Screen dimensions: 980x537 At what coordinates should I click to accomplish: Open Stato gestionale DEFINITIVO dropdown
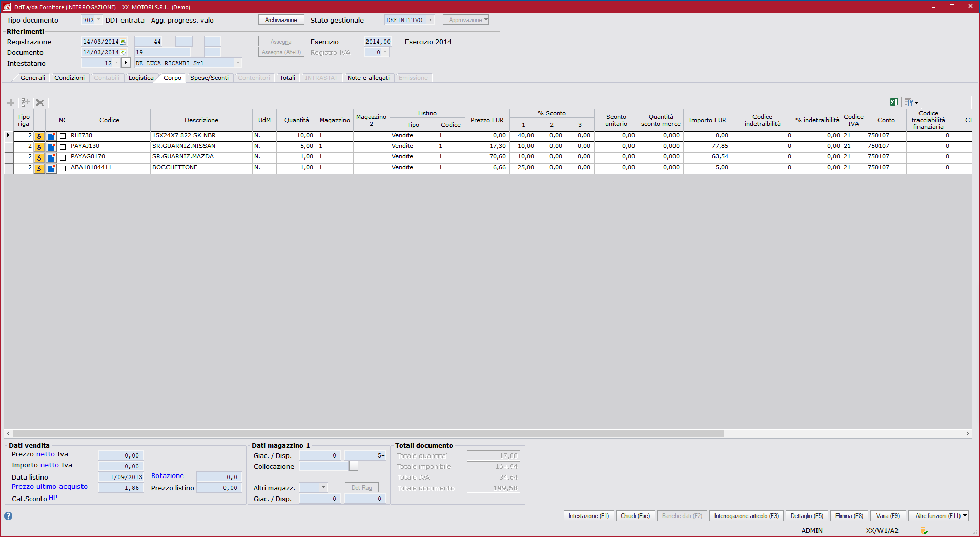pyautogui.click(x=430, y=20)
